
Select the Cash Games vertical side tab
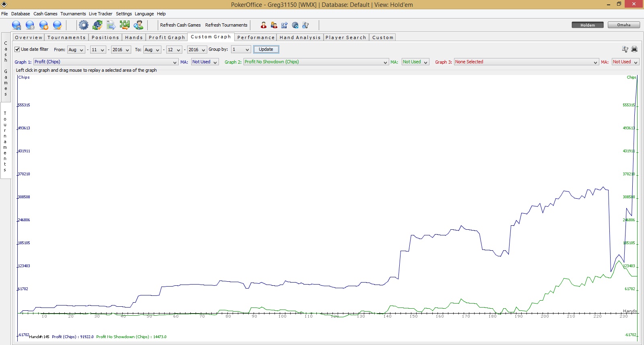click(x=6, y=67)
